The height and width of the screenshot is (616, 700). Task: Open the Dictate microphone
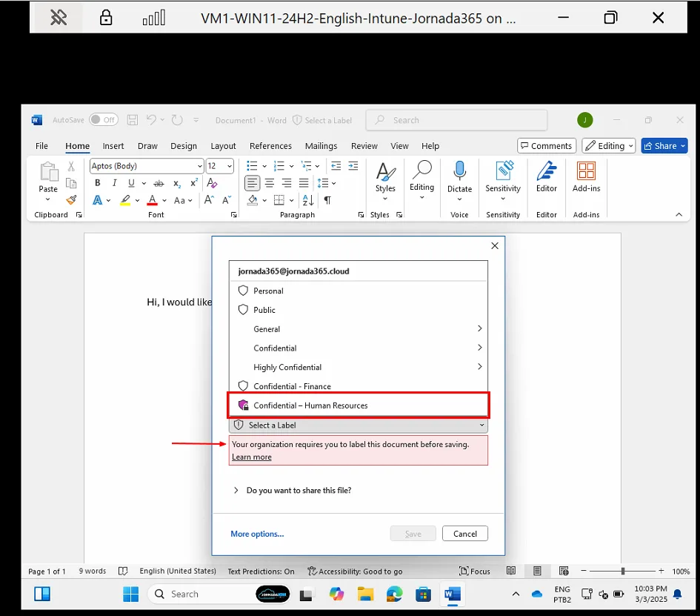point(459,177)
